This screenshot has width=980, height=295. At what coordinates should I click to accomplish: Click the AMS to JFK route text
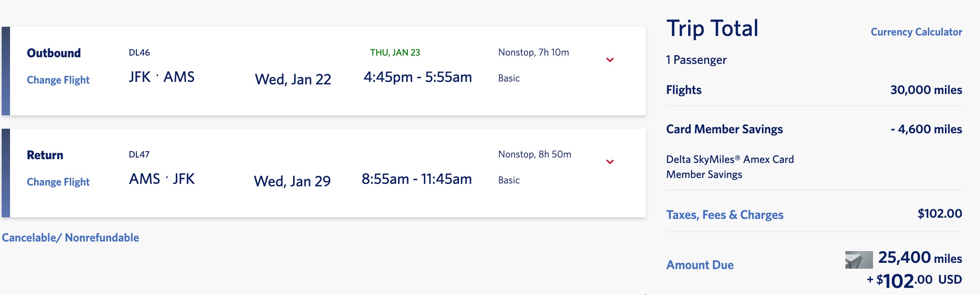tap(161, 179)
